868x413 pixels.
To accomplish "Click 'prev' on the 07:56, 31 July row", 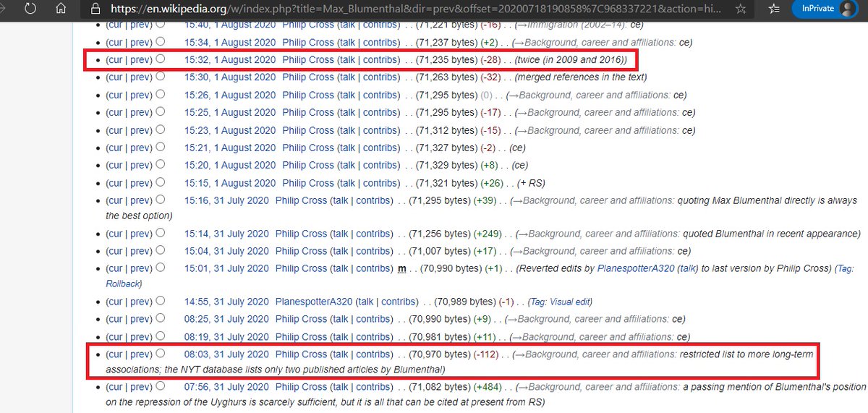I will pos(141,387).
